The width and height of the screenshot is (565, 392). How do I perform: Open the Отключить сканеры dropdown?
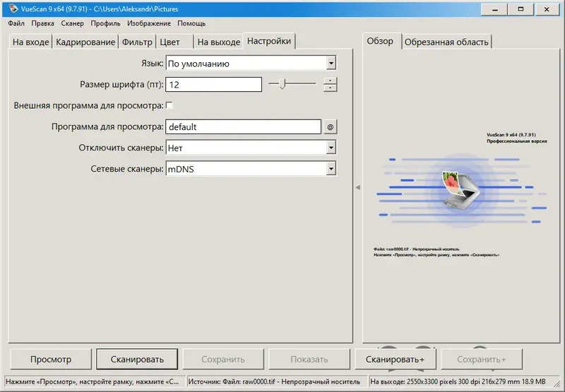click(331, 148)
